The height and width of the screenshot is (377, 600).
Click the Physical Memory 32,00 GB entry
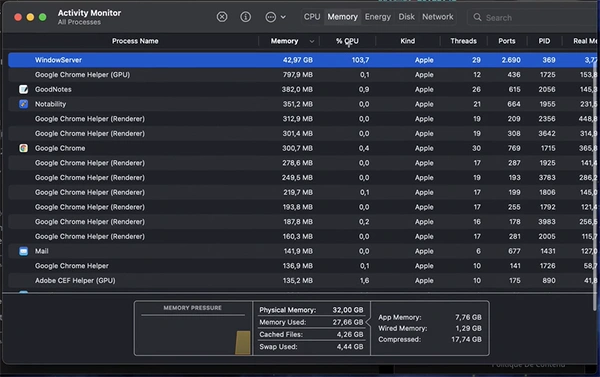coord(311,310)
